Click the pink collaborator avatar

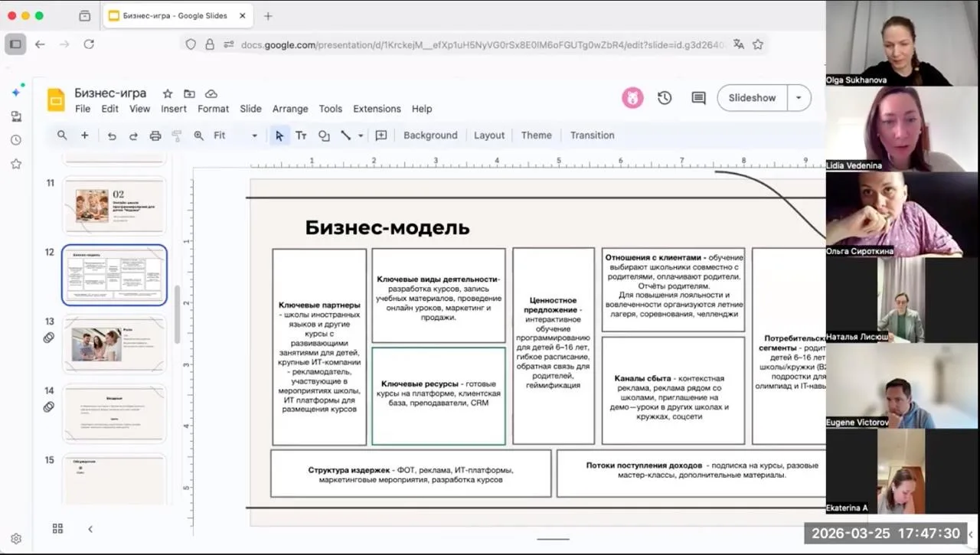pyautogui.click(x=632, y=98)
